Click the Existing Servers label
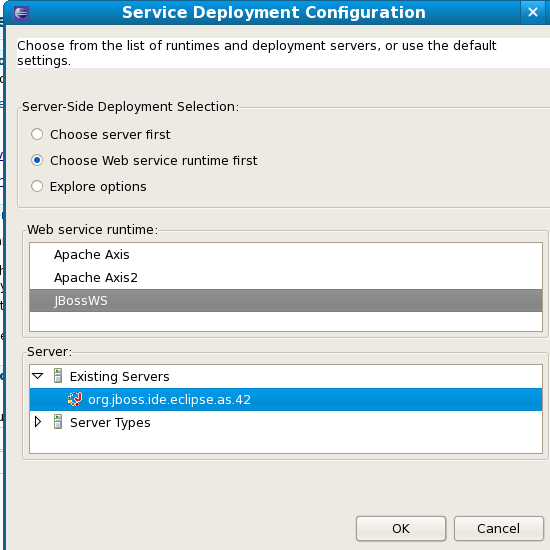Image resolution: width=550 pixels, height=550 pixels. point(119,376)
